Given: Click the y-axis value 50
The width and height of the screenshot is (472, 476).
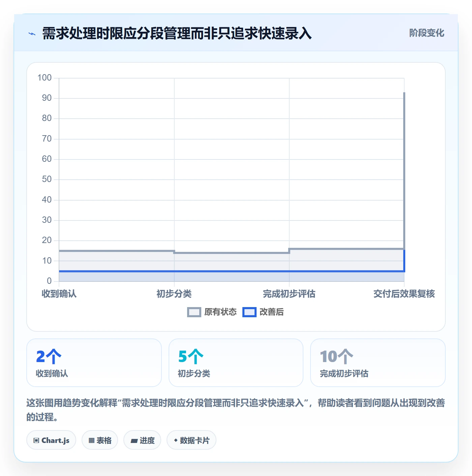Looking at the screenshot, I should click(47, 179).
